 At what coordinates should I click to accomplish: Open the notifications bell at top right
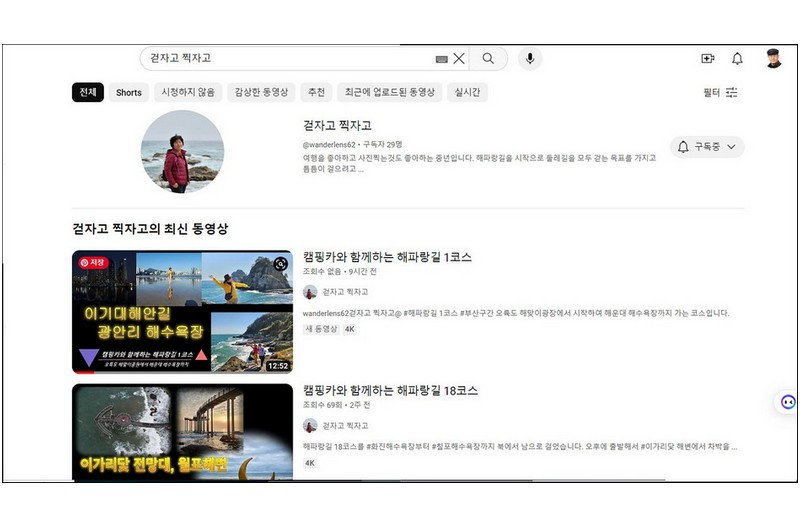point(737,59)
